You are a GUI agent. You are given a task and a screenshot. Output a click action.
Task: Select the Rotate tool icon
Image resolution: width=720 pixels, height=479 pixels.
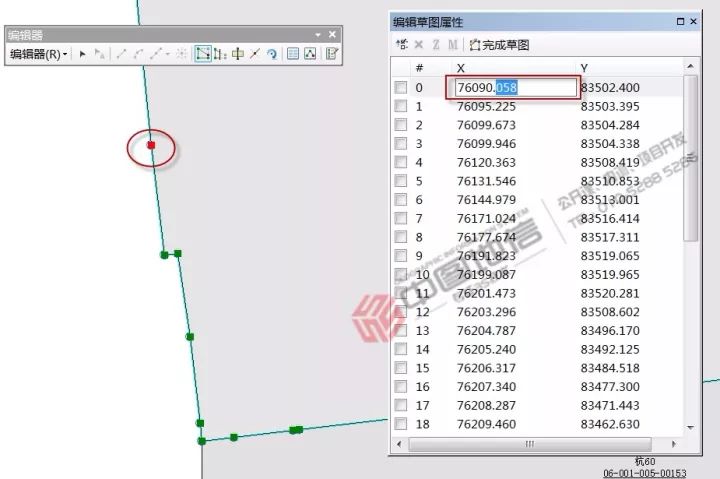(x=272, y=54)
